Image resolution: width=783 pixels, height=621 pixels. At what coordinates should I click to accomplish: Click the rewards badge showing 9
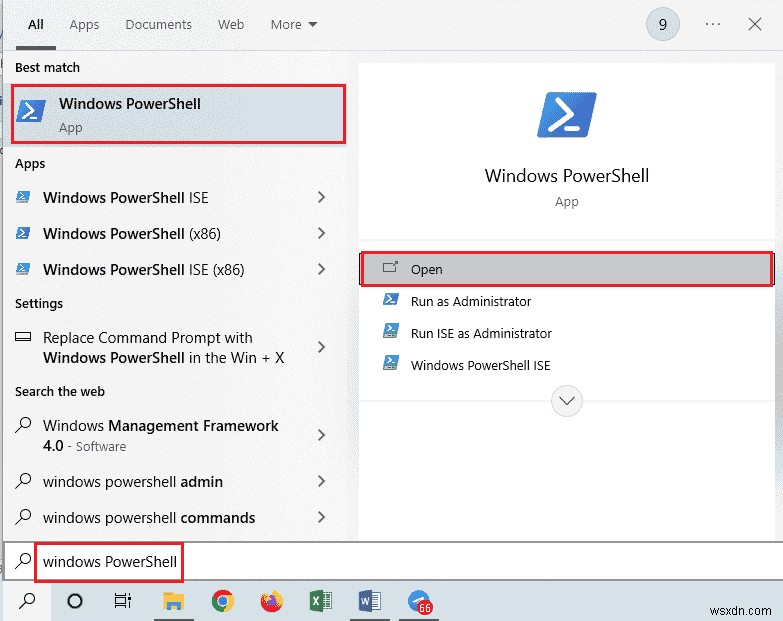[x=663, y=24]
